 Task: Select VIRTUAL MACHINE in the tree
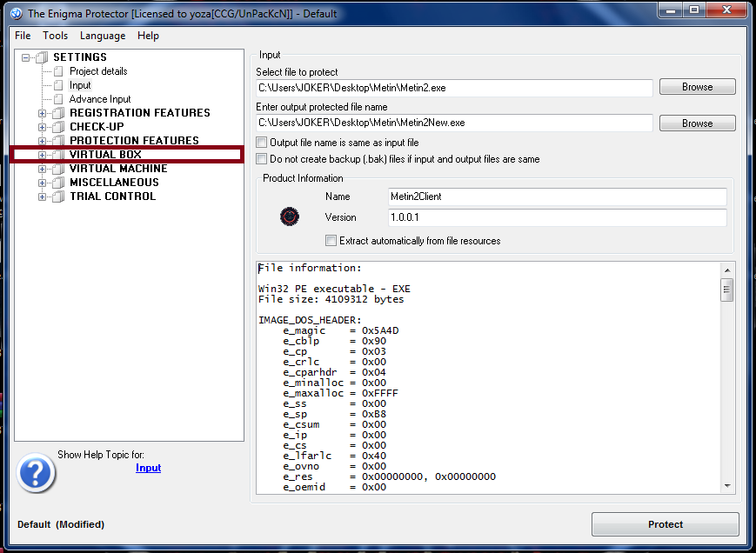(118, 169)
